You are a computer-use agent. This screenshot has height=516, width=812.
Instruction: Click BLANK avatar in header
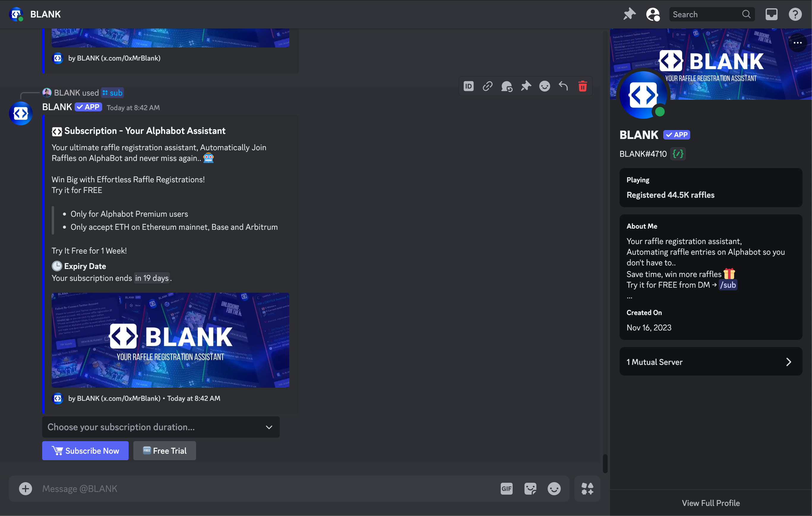click(16, 14)
